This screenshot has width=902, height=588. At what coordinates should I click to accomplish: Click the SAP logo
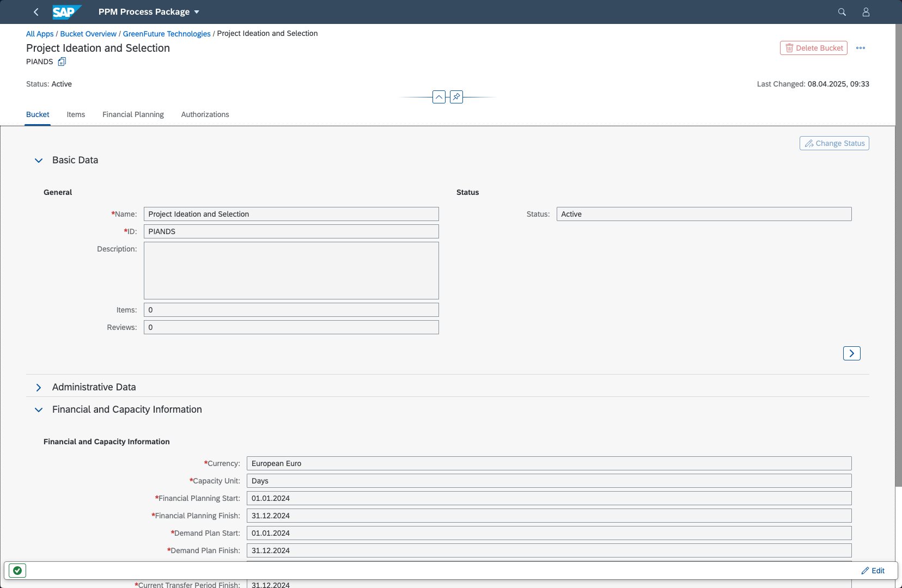point(66,12)
